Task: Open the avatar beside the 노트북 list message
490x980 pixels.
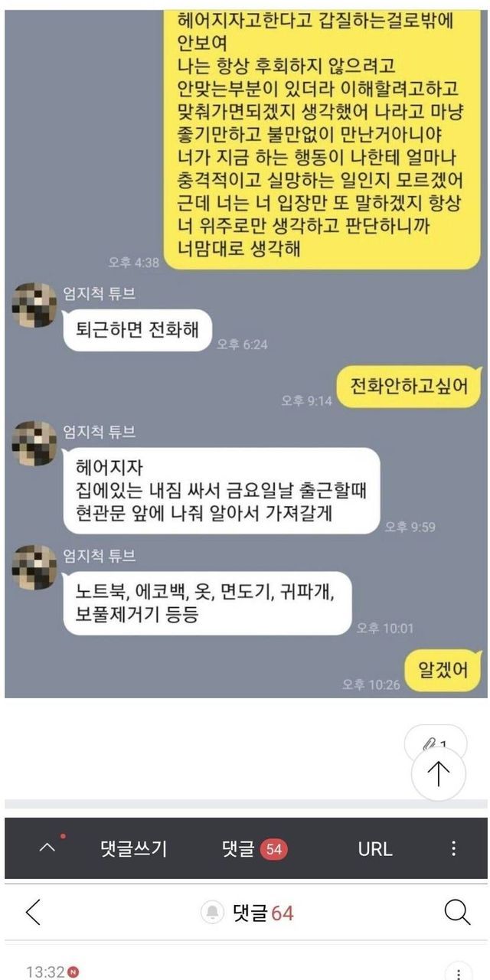Action: (36, 568)
